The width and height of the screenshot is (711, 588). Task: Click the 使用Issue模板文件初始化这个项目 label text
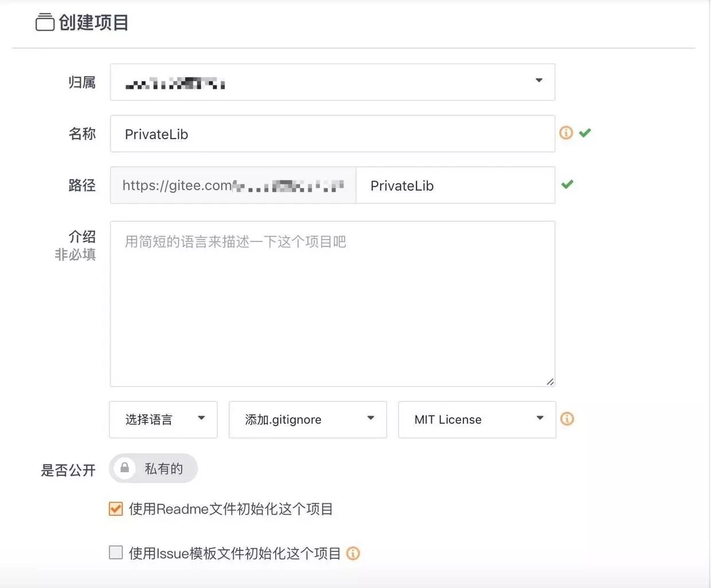coord(235,554)
